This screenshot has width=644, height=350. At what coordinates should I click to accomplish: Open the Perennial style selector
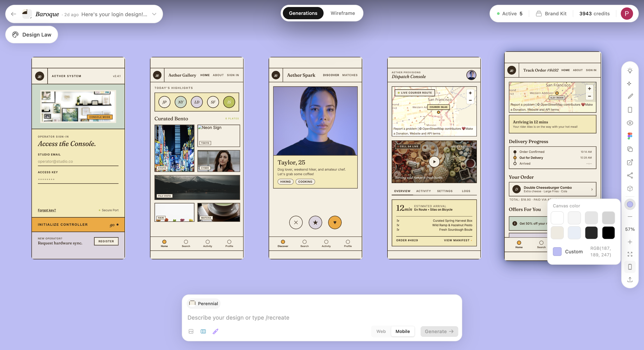203,303
